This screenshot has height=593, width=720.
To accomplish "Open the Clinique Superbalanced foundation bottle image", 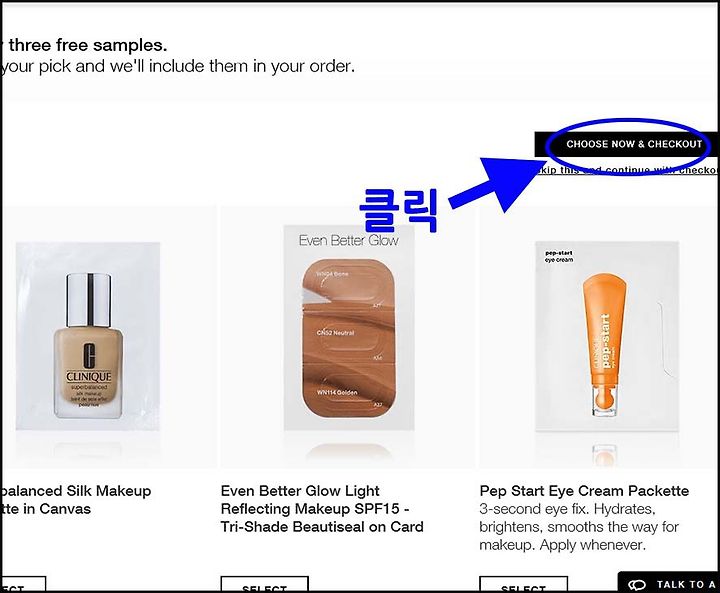I will point(88,337).
